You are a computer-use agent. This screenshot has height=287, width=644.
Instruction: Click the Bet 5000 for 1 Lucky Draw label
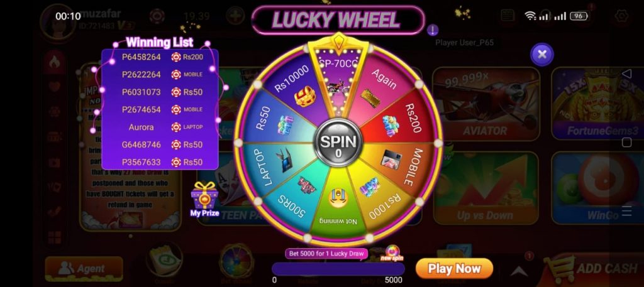point(326,254)
